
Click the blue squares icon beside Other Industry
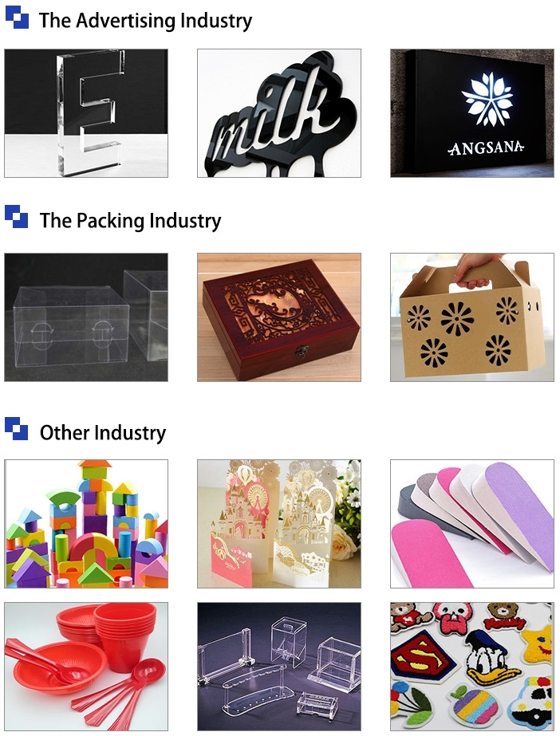coord(17,428)
